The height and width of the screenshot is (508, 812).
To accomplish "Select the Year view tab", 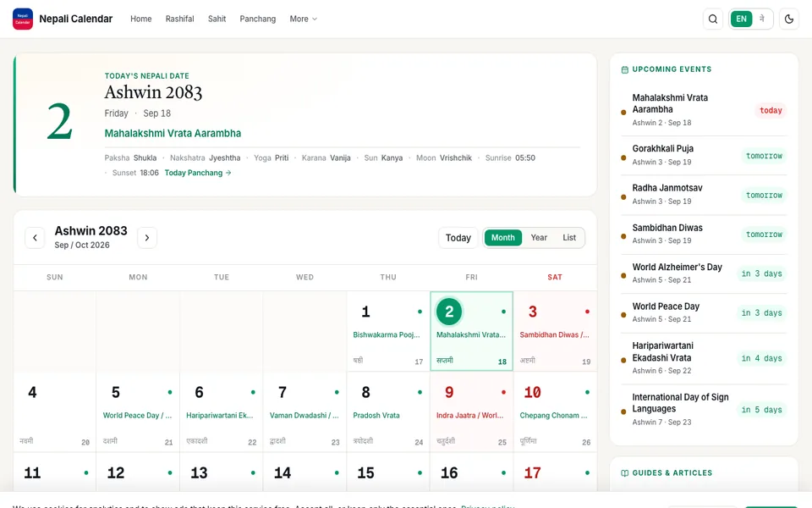I will click(x=539, y=238).
